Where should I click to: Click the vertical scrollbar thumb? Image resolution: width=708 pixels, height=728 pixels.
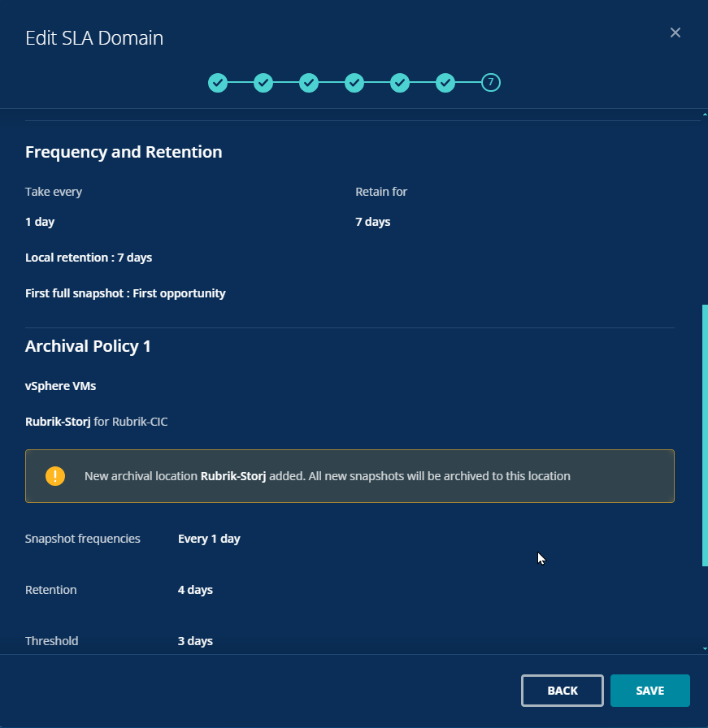coord(705,435)
